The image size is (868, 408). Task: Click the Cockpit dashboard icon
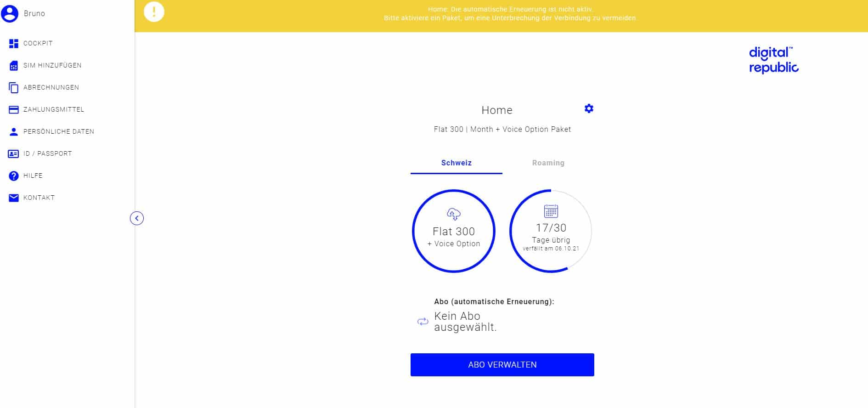pos(14,43)
